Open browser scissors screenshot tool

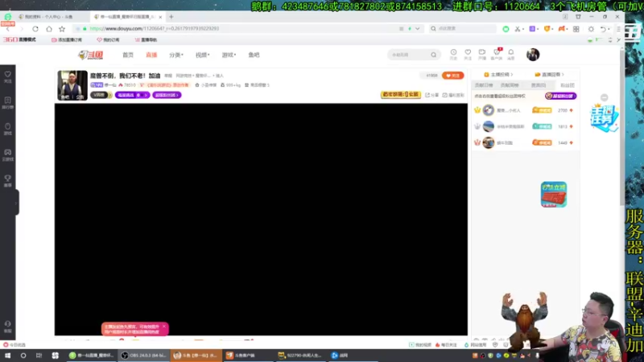click(x=518, y=29)
